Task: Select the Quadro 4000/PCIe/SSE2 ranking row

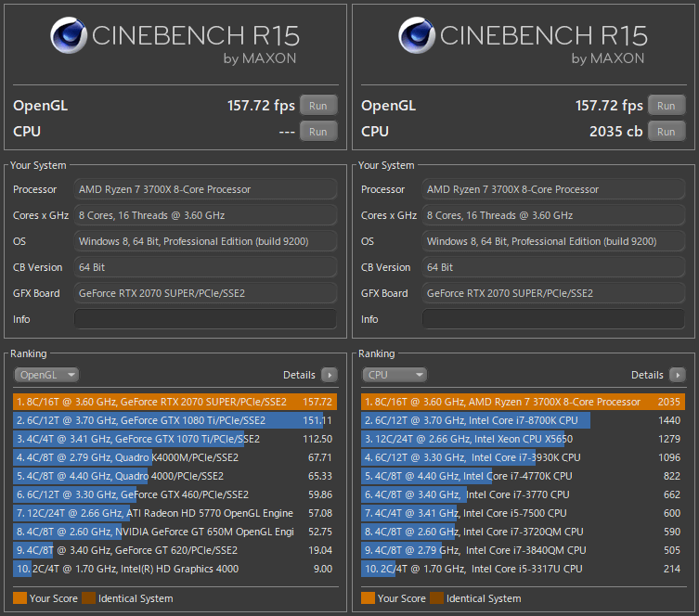Action: [175, 476]
